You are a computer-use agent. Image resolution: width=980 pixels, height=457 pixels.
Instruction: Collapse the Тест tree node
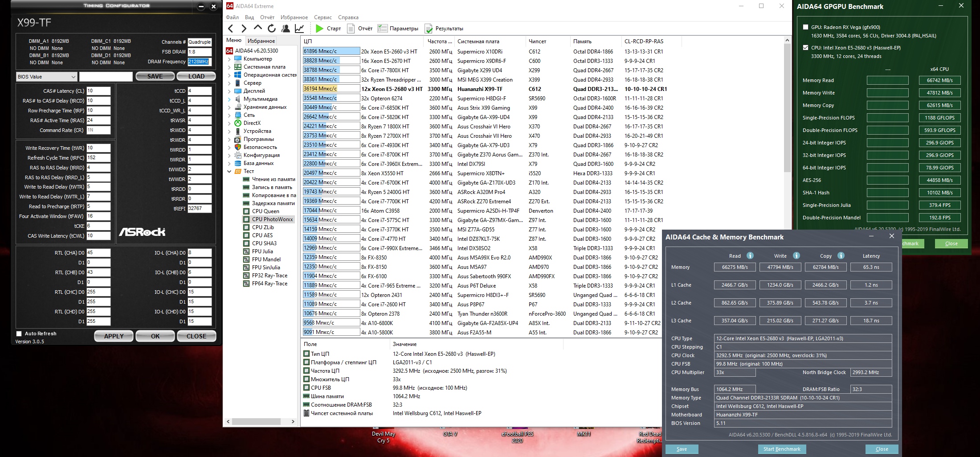(229, 171)
